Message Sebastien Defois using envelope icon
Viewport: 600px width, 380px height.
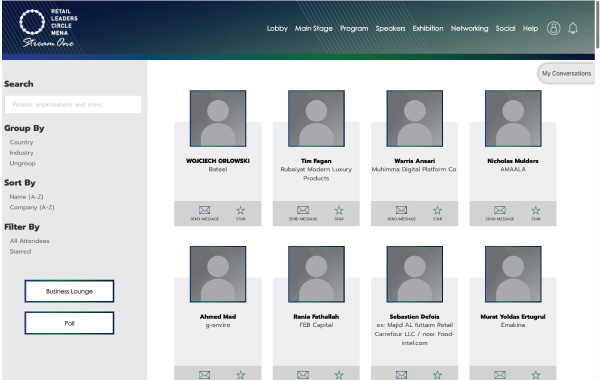(x=401, y=375)
